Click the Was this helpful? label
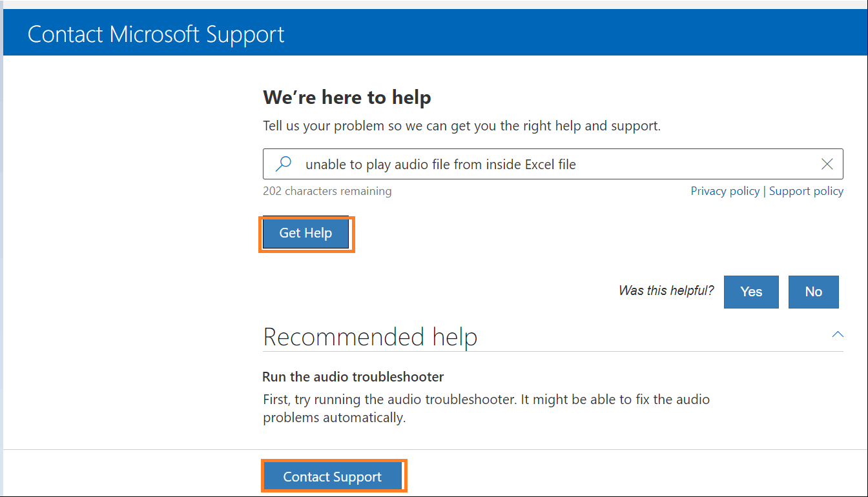Screen dimensions: 868x497 (x=666, y=290)
